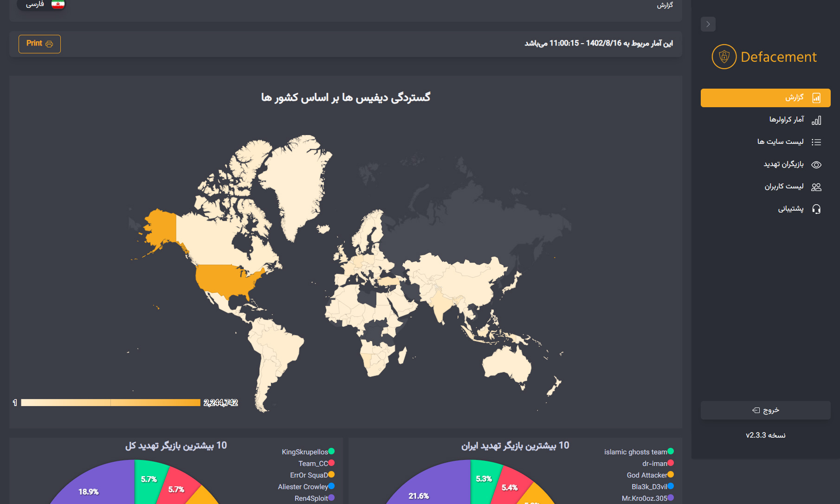Toggle KingSkrupellos legend entry
Screen dimensions: 840x504
coord(308,452)
